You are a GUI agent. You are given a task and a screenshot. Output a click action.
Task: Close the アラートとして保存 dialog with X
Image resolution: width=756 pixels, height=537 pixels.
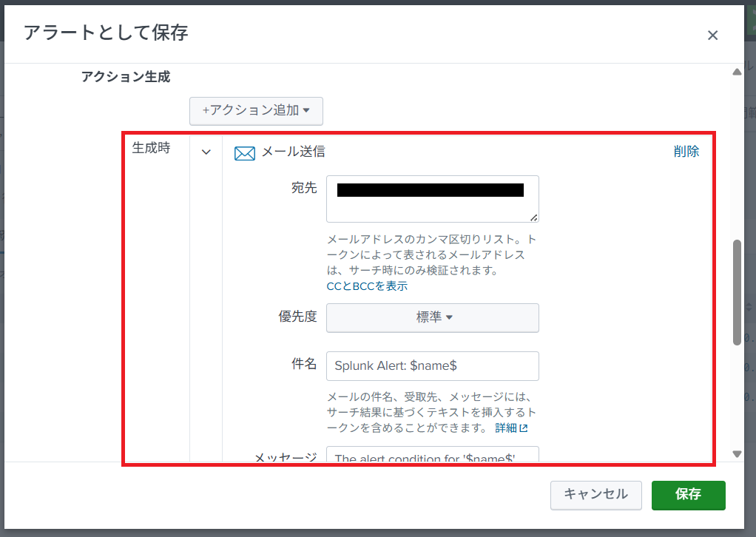click(x=712, y=36)
